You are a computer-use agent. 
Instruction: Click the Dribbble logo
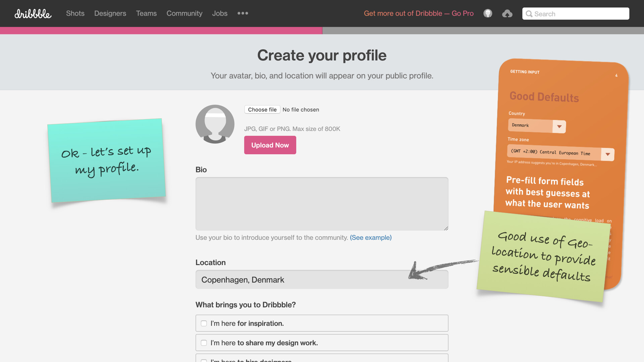[x=33, y=14]
